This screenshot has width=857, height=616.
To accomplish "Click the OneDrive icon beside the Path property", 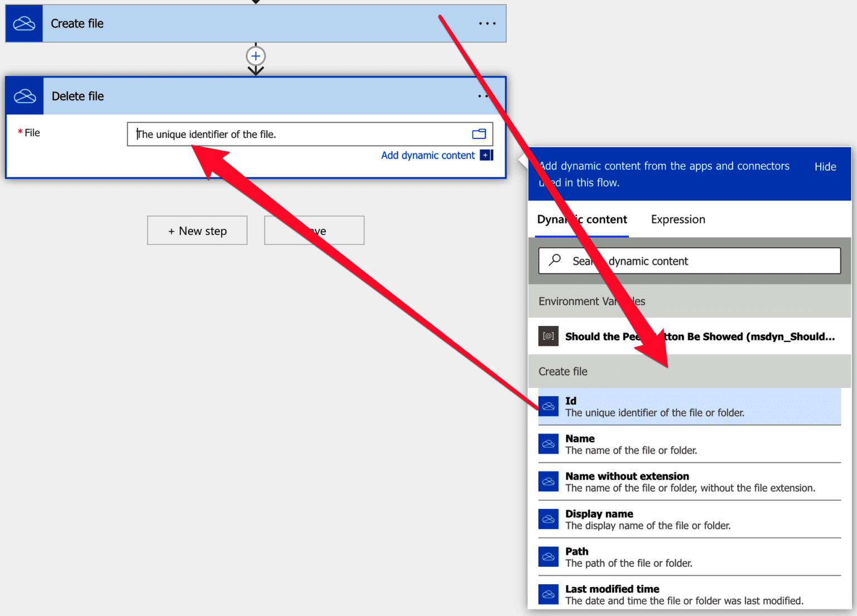I will tap(548, 556).
